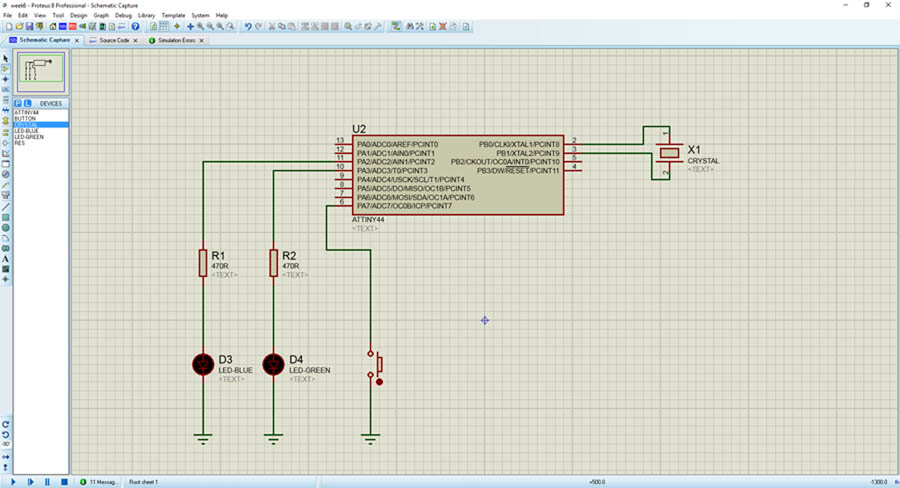Pause the running simulation
The image size is (900, 488).
[47, 482]
